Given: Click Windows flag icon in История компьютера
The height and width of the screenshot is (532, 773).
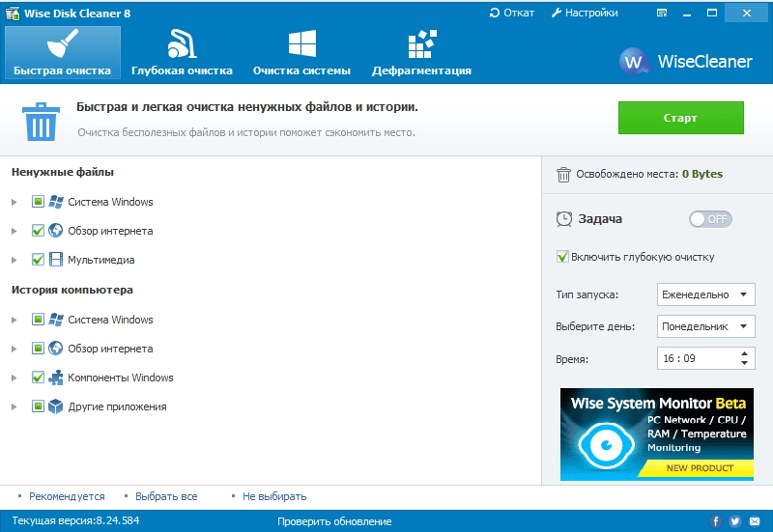Looking at the screenshot, I should (x=56, y=320).
